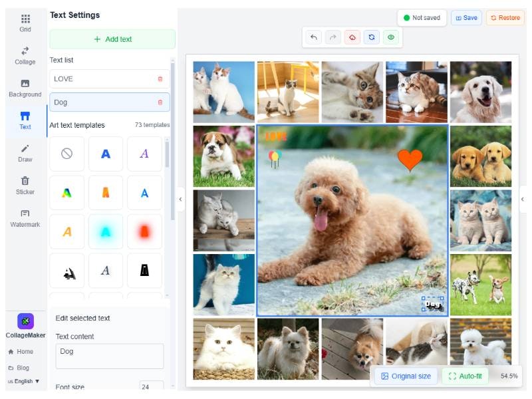Collapse the left settings panel chevron
Screen dimensions: 532x399
point(180,199)
